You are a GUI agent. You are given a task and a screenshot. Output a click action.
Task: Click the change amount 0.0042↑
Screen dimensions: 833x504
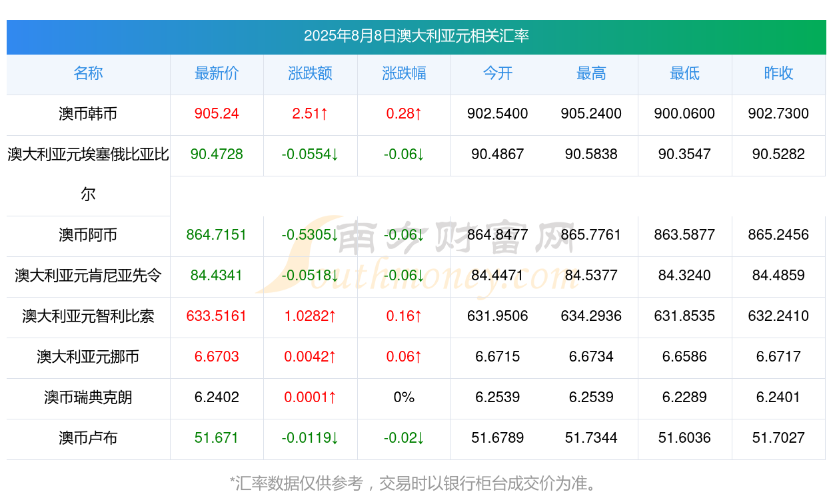pos(311,357)
